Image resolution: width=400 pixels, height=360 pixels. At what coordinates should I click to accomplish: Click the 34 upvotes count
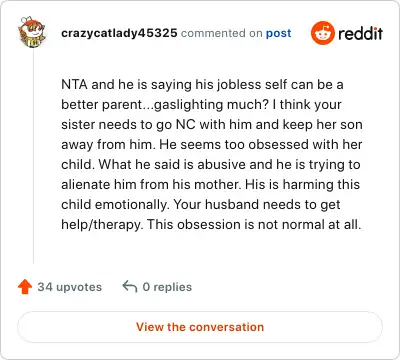tap(69, 287)
